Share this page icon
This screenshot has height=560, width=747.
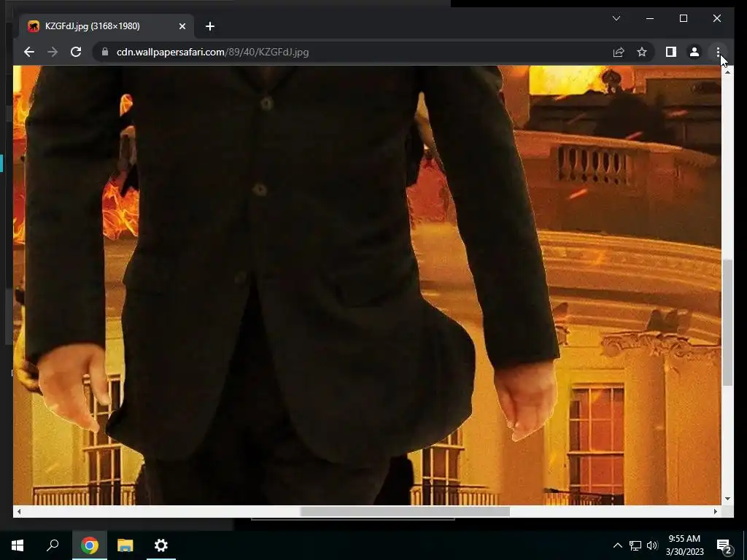click(619, 52)
